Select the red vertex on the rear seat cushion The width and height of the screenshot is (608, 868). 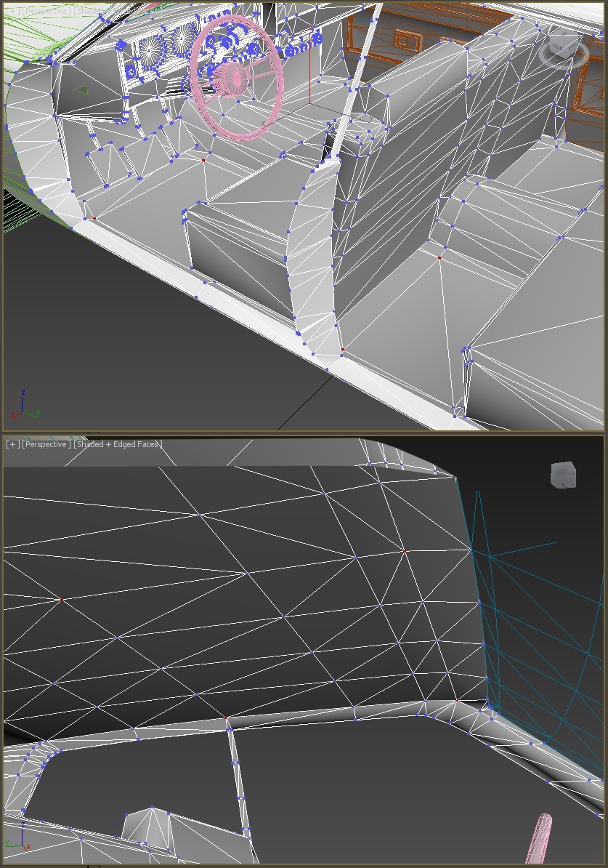click(440, 257)
